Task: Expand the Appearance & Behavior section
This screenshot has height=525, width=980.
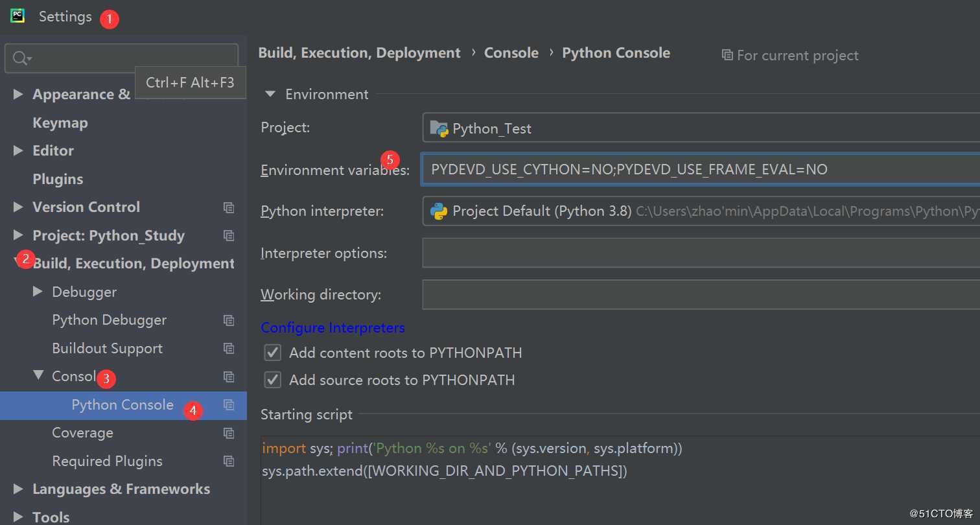Action: (x=18, y=95)
